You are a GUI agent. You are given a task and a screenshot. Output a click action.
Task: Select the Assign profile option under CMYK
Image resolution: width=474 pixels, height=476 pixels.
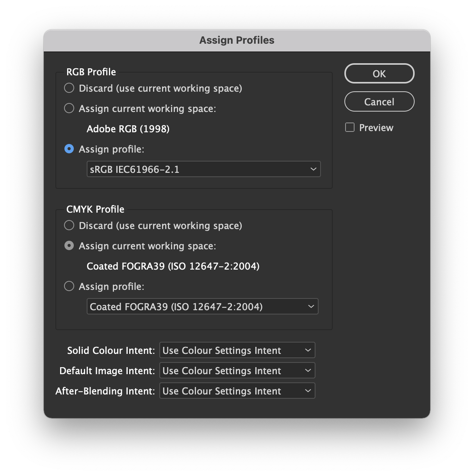point(69,286)
